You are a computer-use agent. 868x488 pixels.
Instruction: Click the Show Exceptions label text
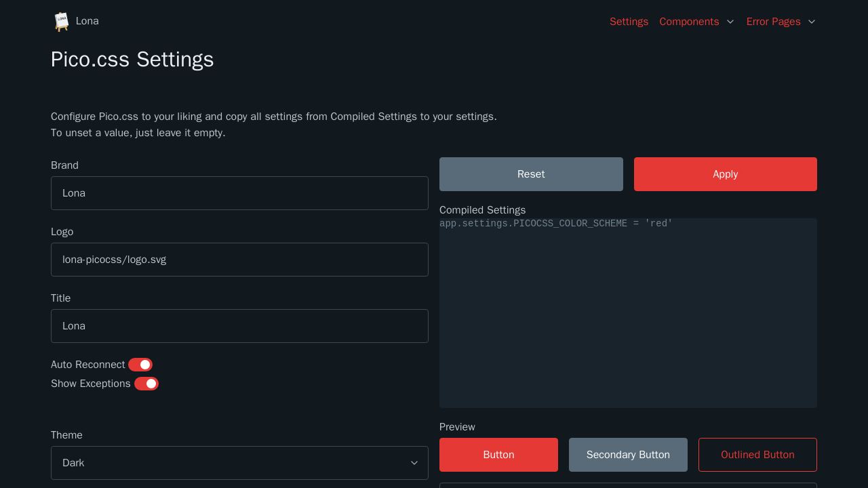(91, 384)
